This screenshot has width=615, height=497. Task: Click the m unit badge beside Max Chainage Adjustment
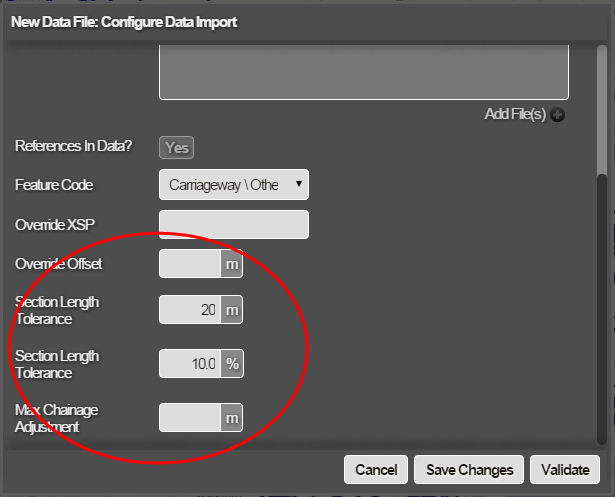point(231,417)
